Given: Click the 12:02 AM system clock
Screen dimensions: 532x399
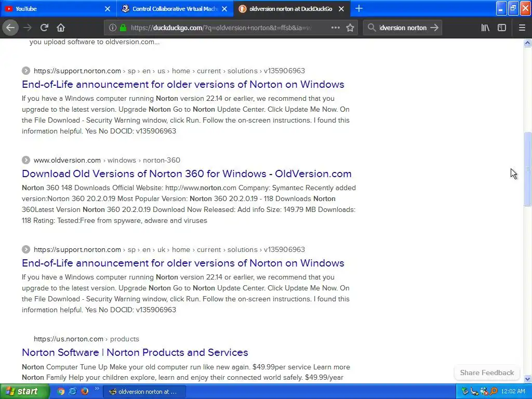Looking at the screenshot, I should coord(513,391).
